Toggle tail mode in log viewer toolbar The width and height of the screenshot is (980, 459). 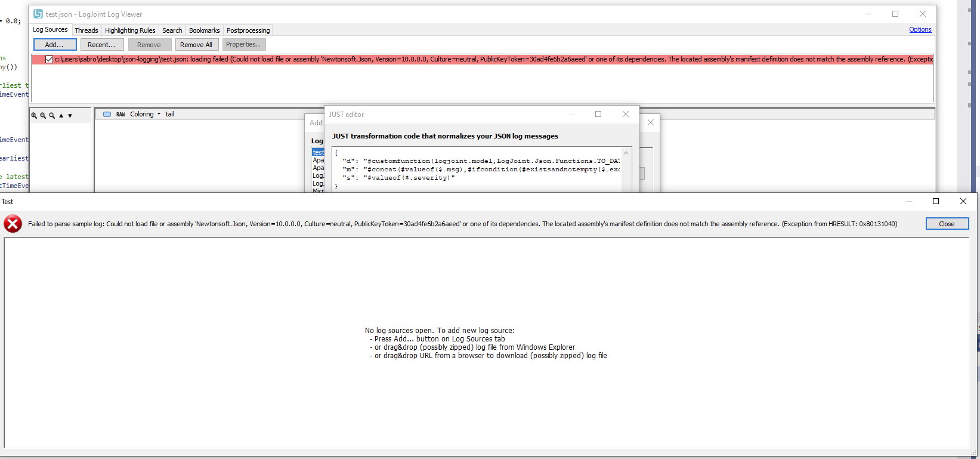170,114
